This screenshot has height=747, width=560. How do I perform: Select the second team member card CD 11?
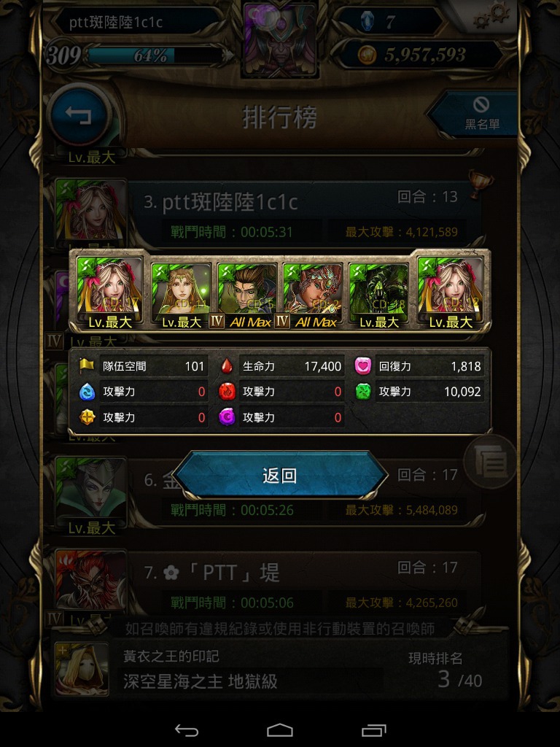pos(181,295)
